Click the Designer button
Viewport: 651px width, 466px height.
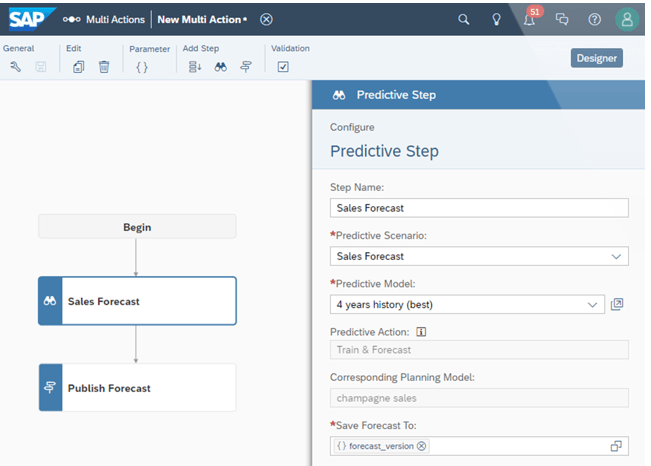pos(596,58)
